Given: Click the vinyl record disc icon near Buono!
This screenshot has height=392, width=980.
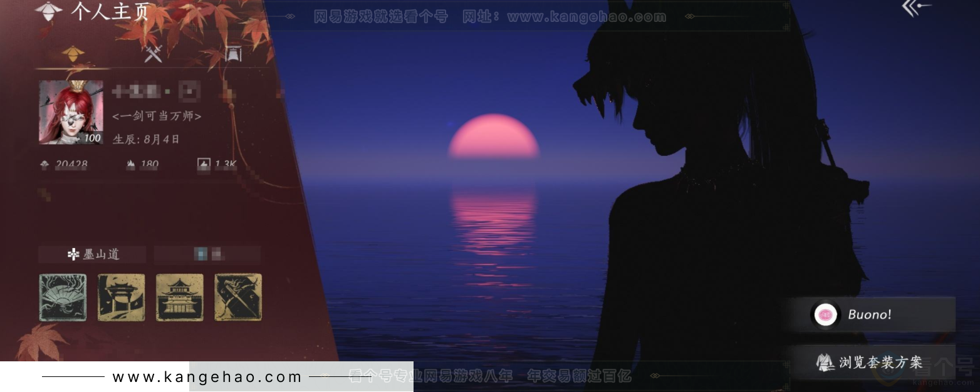Looking at the screenshot, I should pyautogui.click(x=825, y=314).
